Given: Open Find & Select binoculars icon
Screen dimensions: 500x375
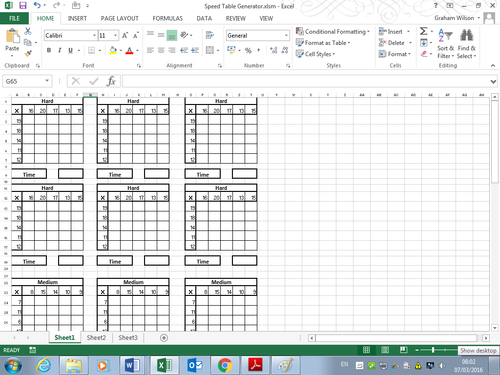Looking at the screenshot, I should (467, 35).
